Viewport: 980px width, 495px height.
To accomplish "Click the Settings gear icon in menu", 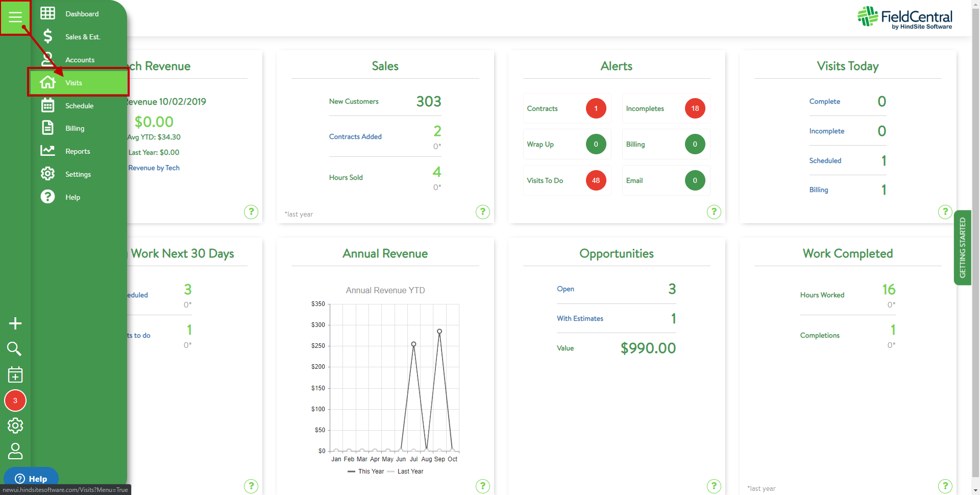I will tap(47, 174).
